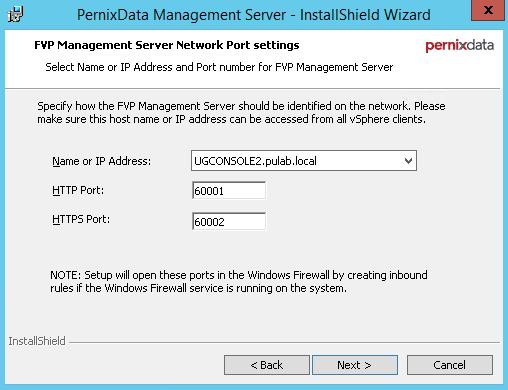Cancel the installation
Viewport: 508px width, 390px height.
point(450,365)
